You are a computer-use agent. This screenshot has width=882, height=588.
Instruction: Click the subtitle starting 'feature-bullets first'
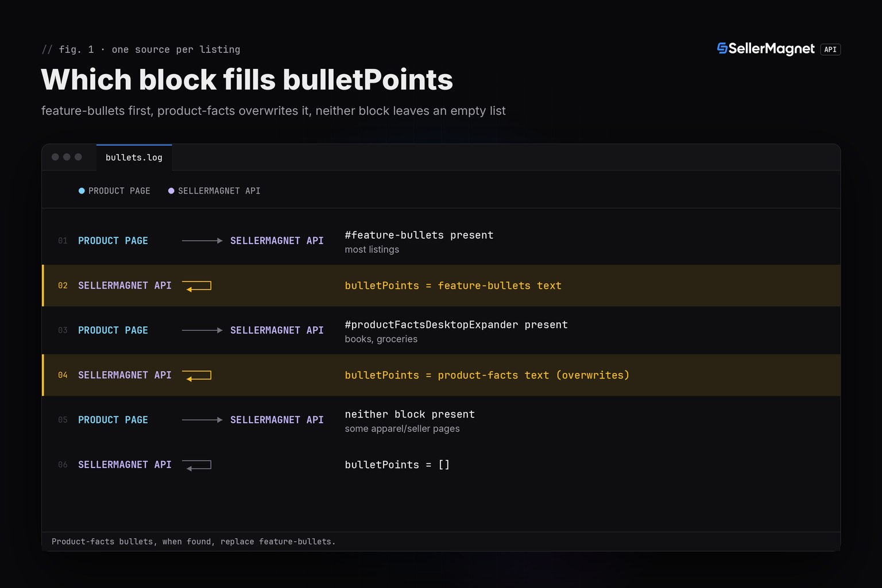(273, 111)
